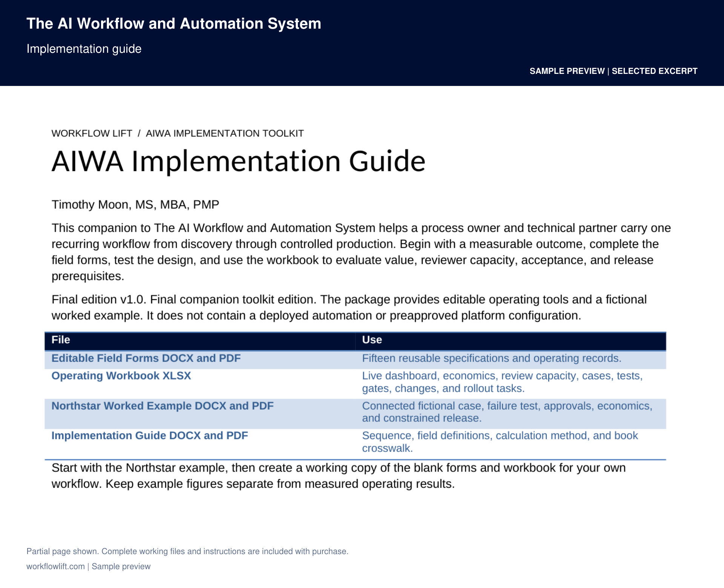Viewport: 724px width, 588px height.
Task: Click the author line 'Timothy Moon, MS, MBA, PMP'
Action: coord(135,205)
